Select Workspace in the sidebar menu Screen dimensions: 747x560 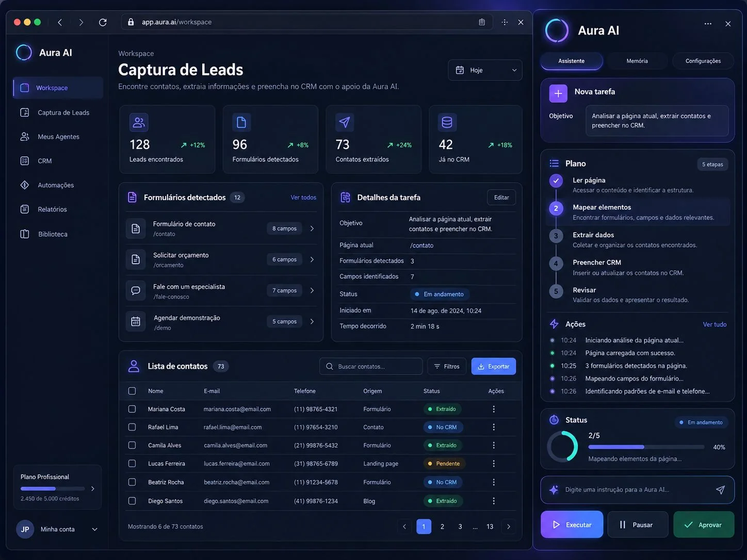(x=58, y=88)
